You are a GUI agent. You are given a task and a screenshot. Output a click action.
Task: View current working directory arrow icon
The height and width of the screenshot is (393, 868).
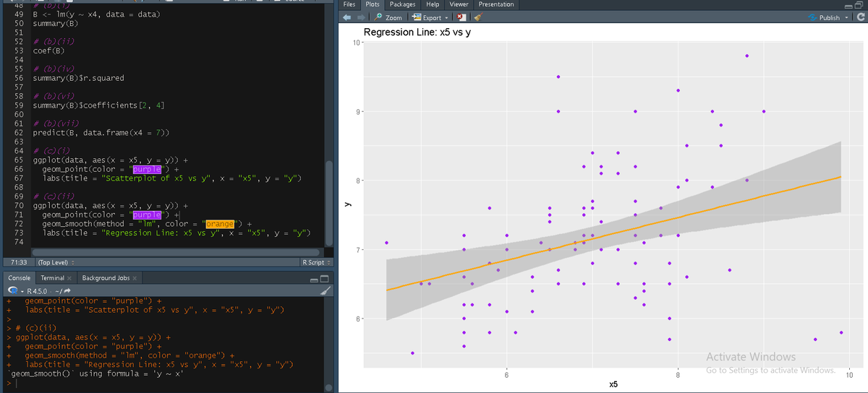[x=66, y=290]
